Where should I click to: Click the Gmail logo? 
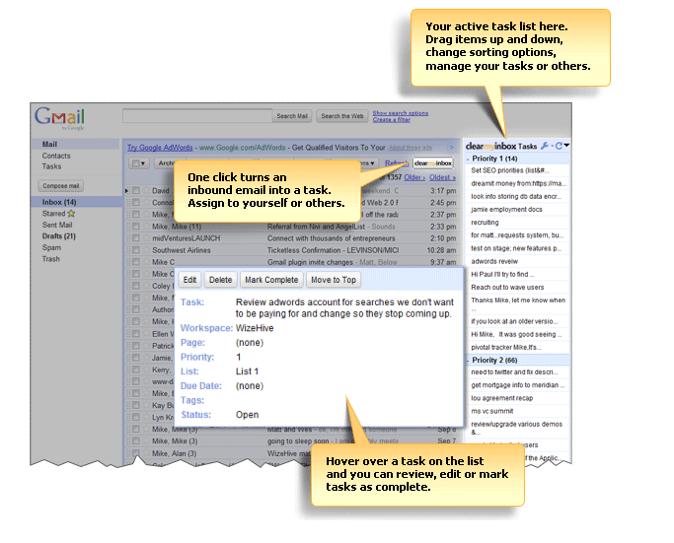pyautogui.click(x=60, y=117)
